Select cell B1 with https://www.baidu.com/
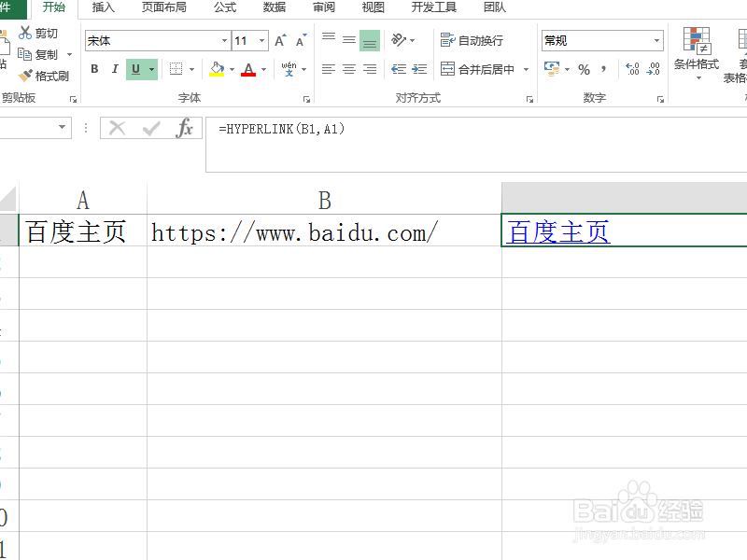 click(x=324, y=231)
